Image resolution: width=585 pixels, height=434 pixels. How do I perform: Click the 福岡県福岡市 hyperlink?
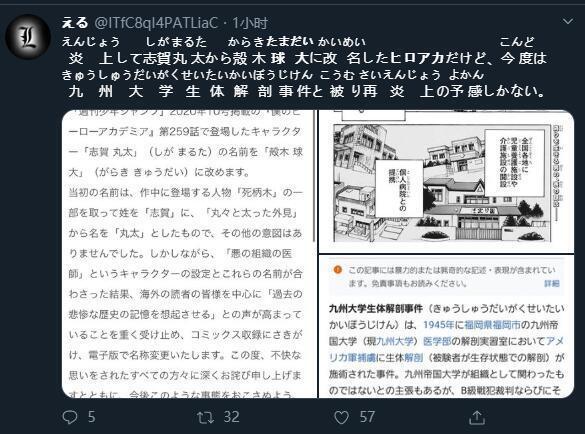point(492,325)
